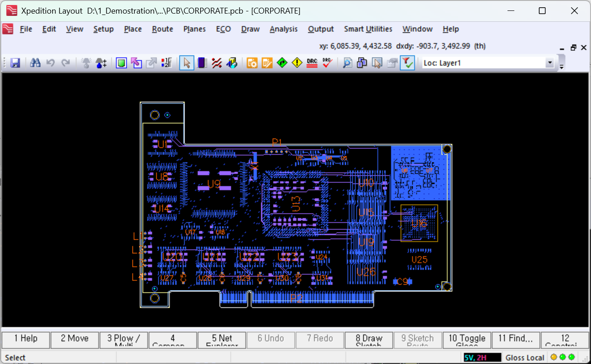Open the Loc: Layer1 dropdown

(550, 63)
